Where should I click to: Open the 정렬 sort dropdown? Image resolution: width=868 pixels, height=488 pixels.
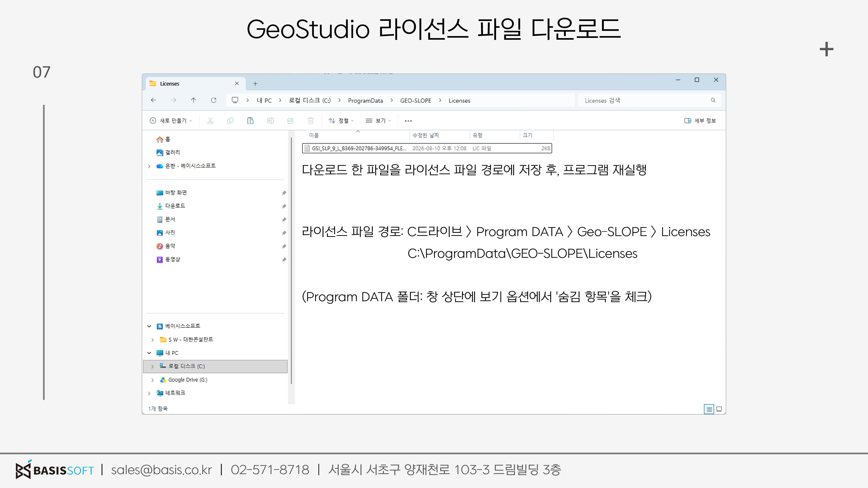[x=341, y=121]
